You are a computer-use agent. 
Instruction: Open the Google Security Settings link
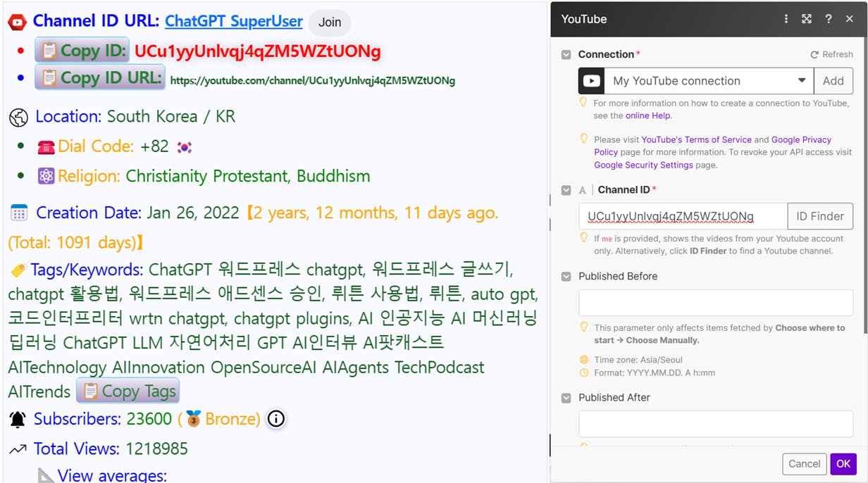[x=643, y=165]
